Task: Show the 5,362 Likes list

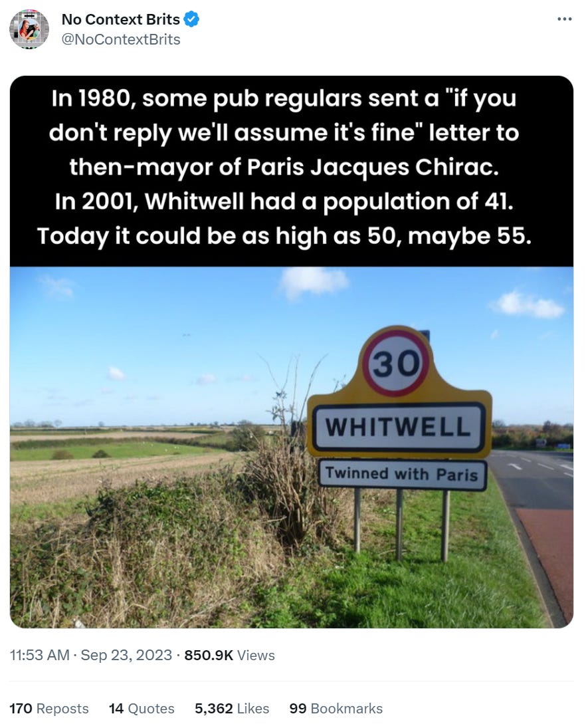Action: (232, 708)
